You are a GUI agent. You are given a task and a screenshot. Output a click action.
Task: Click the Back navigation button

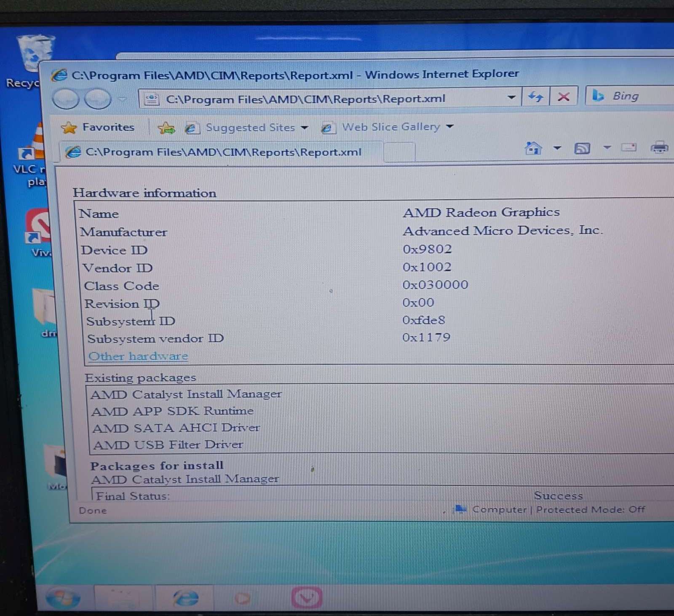coord(65,99)
